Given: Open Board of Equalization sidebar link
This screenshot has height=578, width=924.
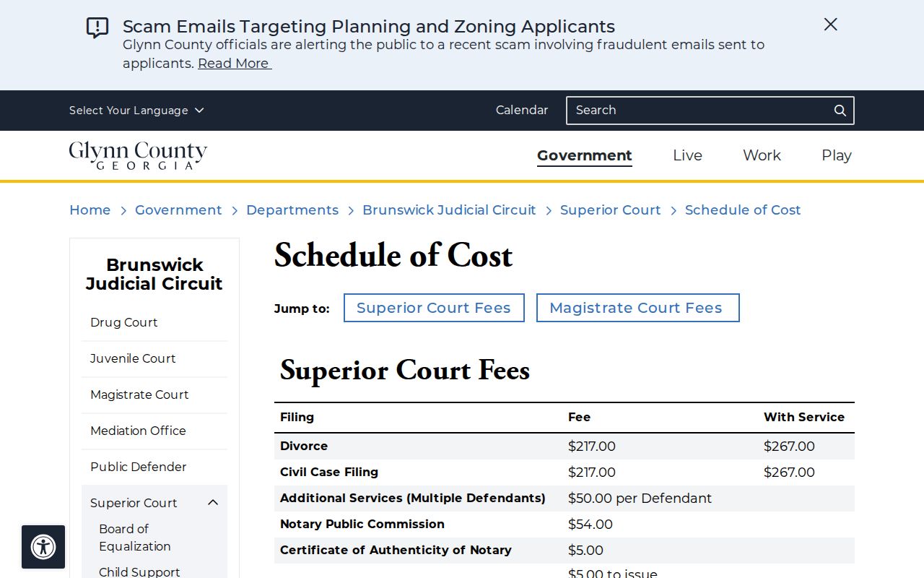Looking at the screenshot, I should click(x=135, y=538).
